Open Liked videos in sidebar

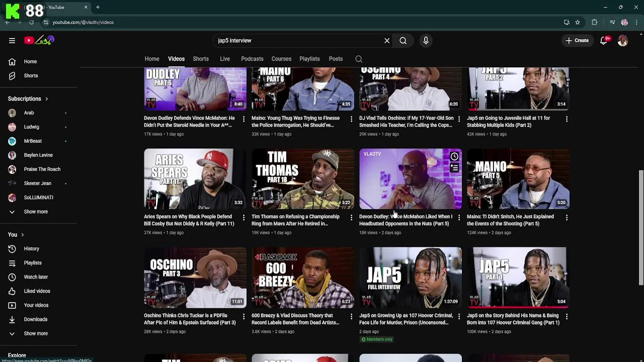pyautogui.click(x=38, y=291)
